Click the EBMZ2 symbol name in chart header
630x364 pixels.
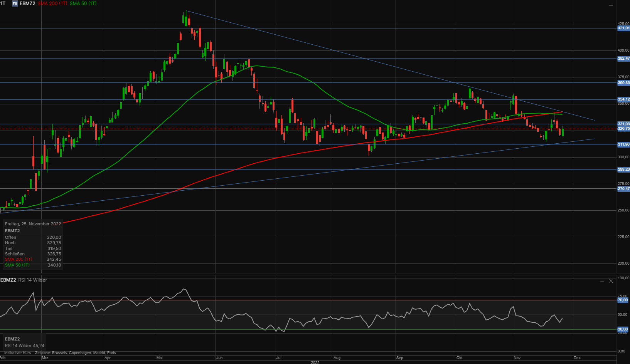click(27, 3)
